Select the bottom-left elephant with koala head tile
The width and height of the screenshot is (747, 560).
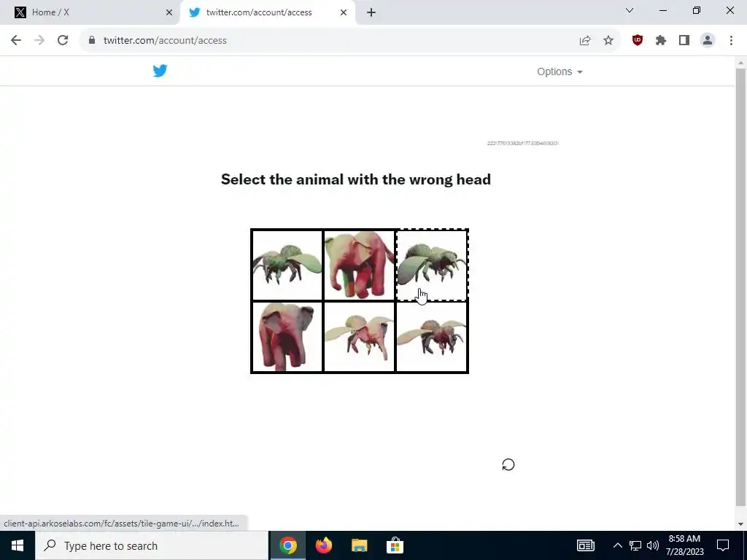(x=287, y=337)
